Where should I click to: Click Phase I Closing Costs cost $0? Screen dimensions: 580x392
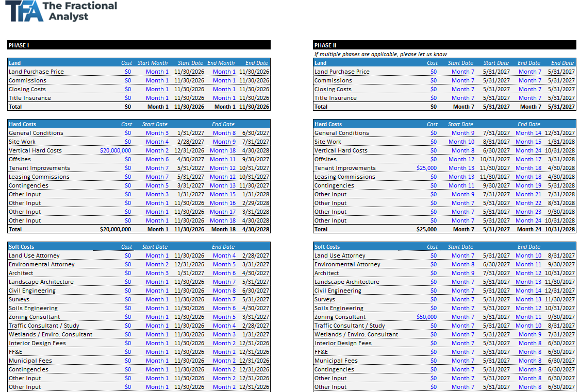pos(128,90)
